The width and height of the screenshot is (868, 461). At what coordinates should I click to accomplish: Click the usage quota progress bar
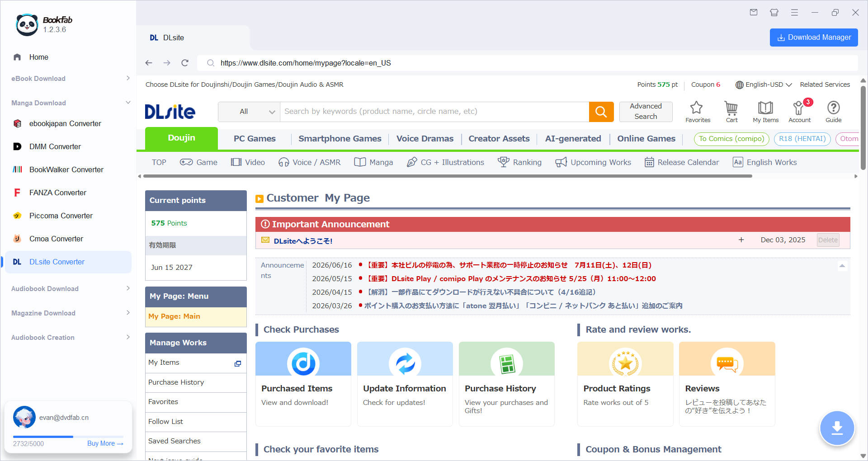pos(68,437)
